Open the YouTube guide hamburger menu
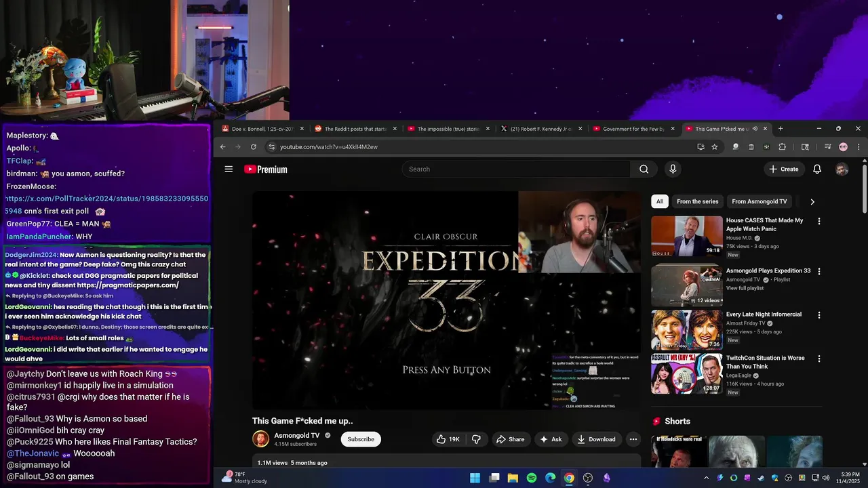This screenshot has width=868, height=488. pos(229,169)
